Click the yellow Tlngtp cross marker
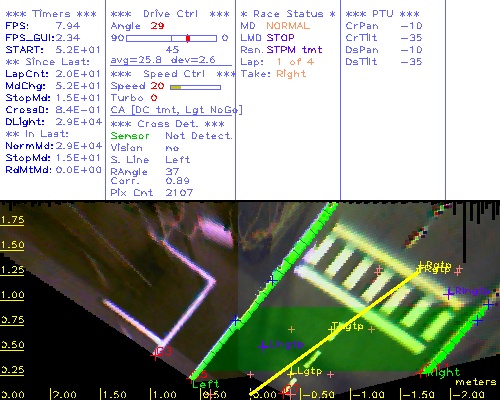The image size is (500, 400). pyautogui.click(x=332, y=329)
